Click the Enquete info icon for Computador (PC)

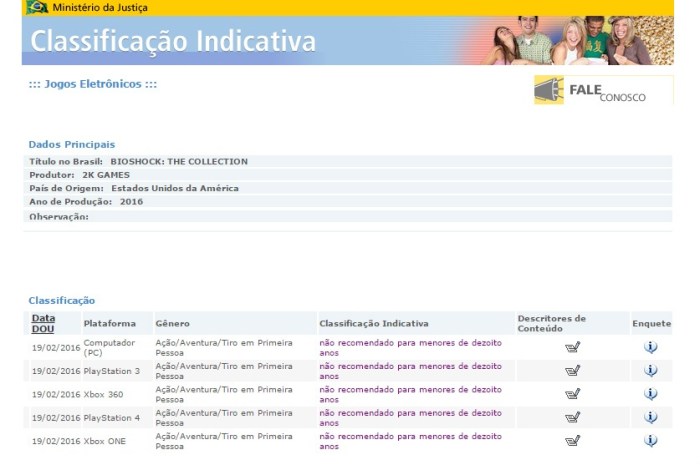(650, 347)
